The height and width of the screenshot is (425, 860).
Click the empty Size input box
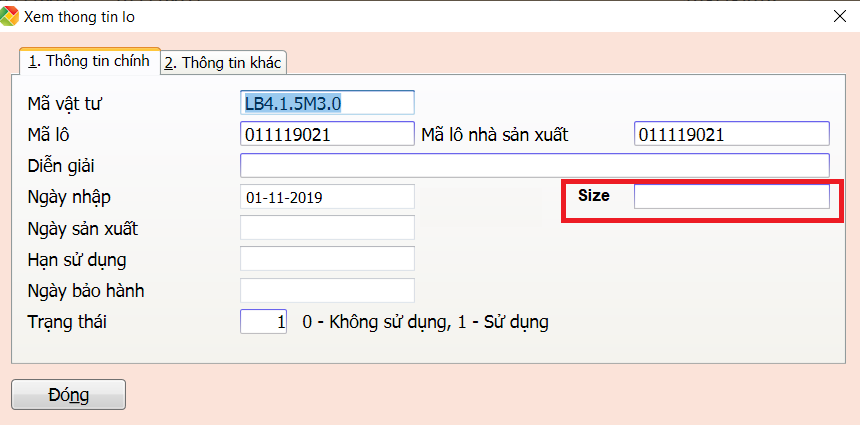pyautogui.click(x=731, y=196)
